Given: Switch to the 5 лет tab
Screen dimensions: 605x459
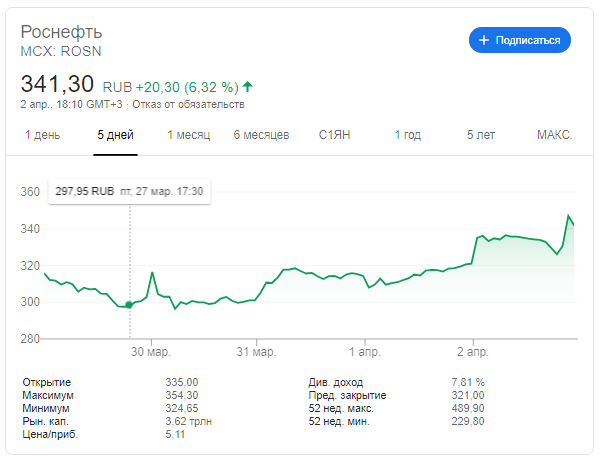Looking at the screenshot, I should point(481,135).
